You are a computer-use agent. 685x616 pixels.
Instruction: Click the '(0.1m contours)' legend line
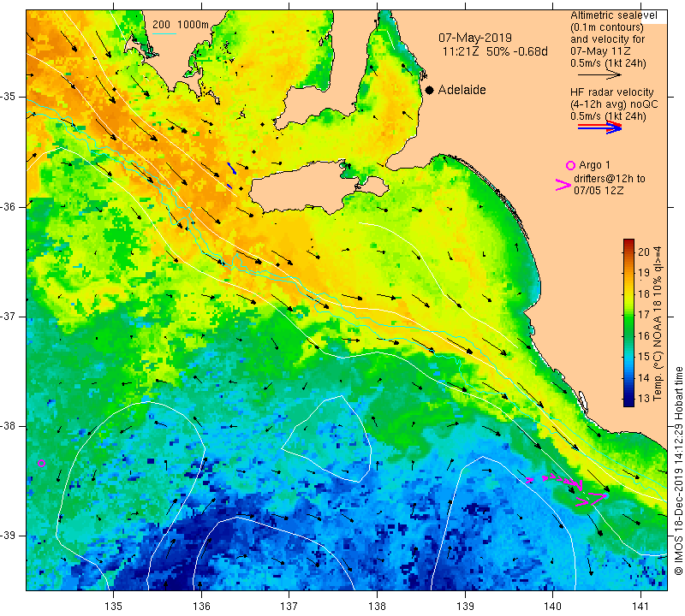[607, 27]
